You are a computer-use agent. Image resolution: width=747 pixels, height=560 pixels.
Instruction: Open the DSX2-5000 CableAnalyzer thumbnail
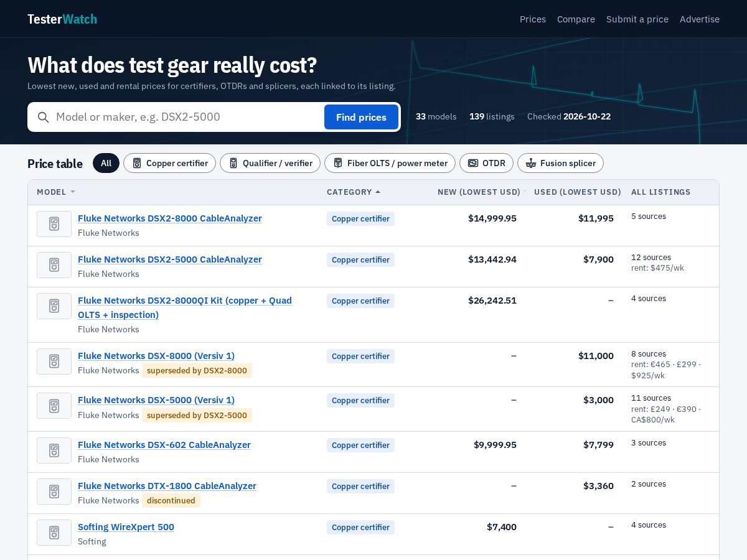click(x=54, y=265)
